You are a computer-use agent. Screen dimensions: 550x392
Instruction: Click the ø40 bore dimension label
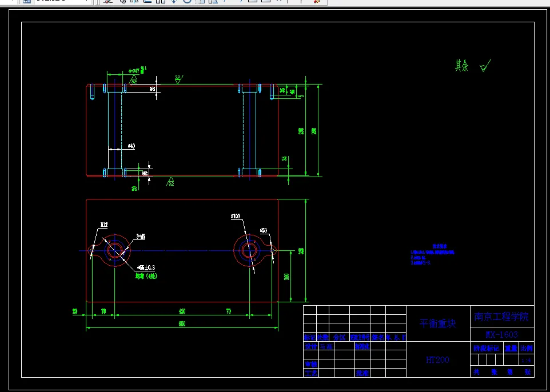pyautogui.click(x=131, y=146)
